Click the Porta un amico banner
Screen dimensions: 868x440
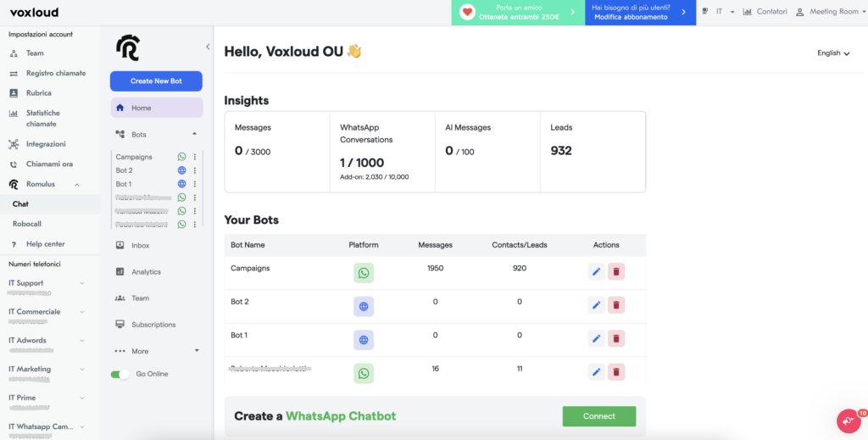pyautogui.click(x=518, y=12)
